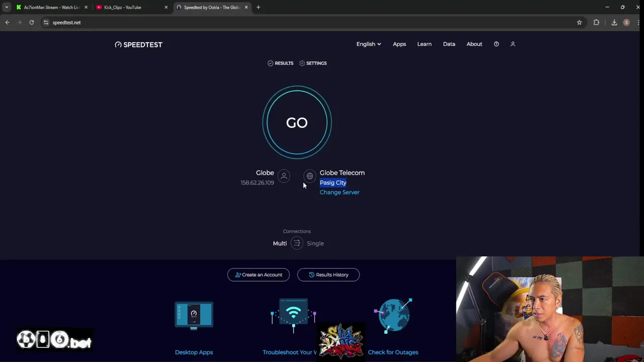Select Single connection mode

[315, 243]
